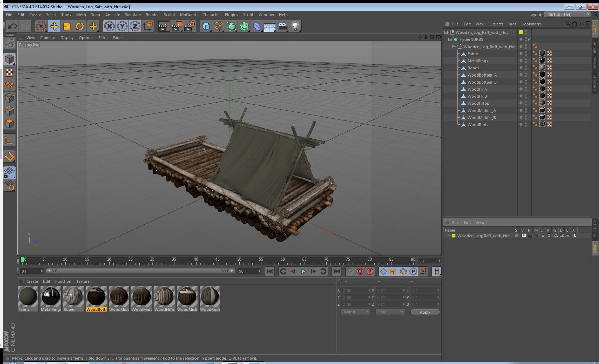Click the Apply button
Viewport: 599px width, 364px height.
[x=425, y=312]
